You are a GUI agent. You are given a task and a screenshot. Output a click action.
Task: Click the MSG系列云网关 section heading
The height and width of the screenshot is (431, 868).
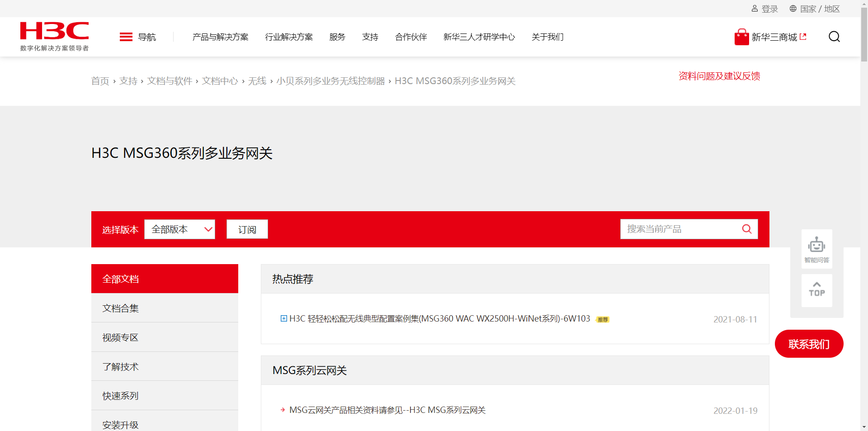tap(310, 370)
